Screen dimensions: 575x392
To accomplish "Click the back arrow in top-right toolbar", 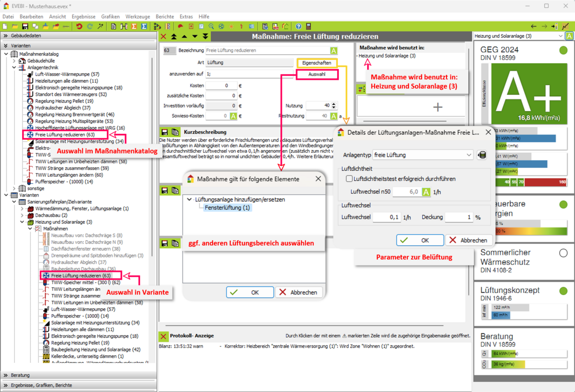I will pos(534,26).
